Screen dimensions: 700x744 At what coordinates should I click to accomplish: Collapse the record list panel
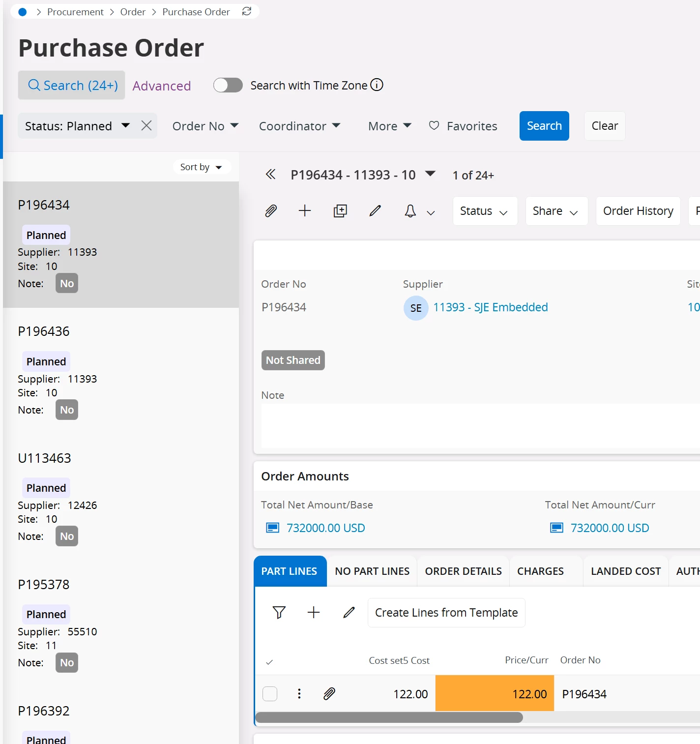click(270, 175)
